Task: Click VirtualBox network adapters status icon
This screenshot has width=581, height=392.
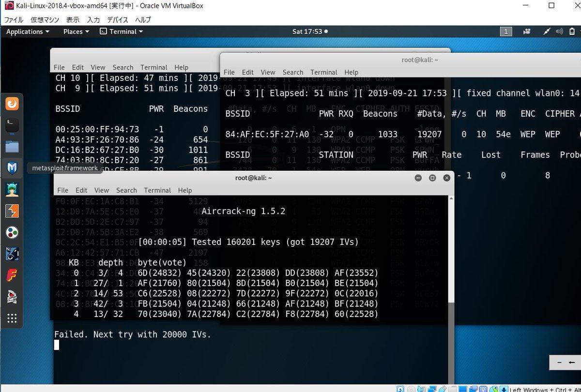Action: tap(432, 389)
